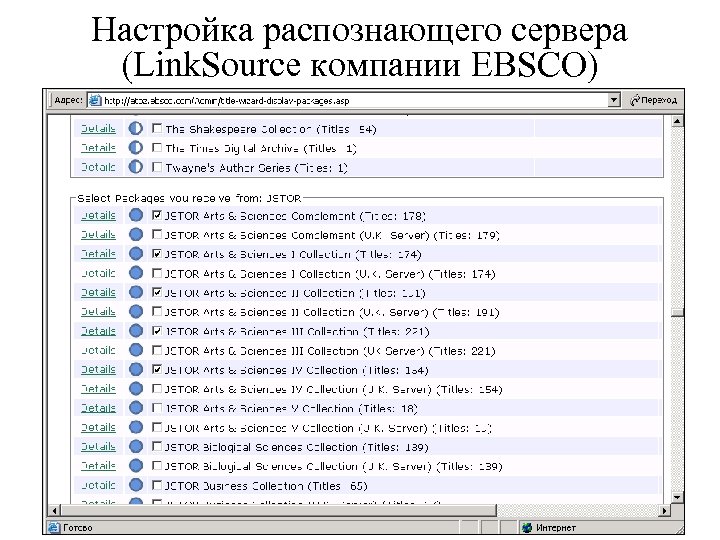
Task: Click circle icon beside The Times Digital Archive
Action: click(x=135, y=148)
